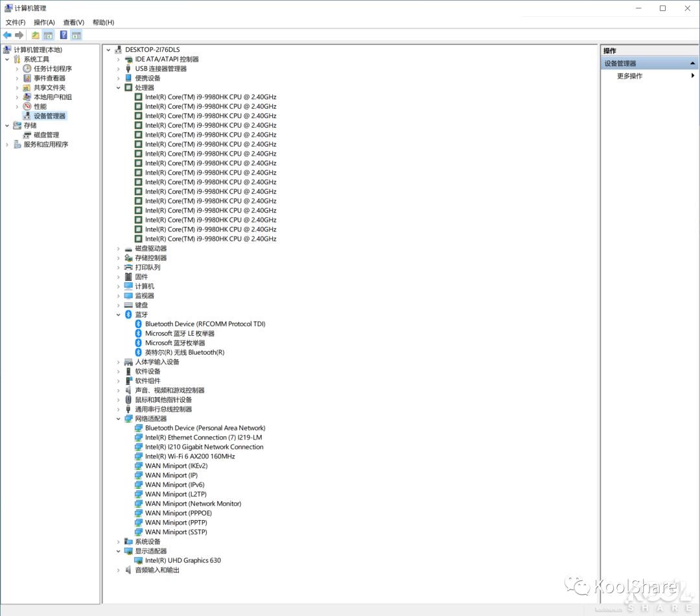
Task: Collapse the Bluetooth (蓝牙) category
Action: point(119,315)
